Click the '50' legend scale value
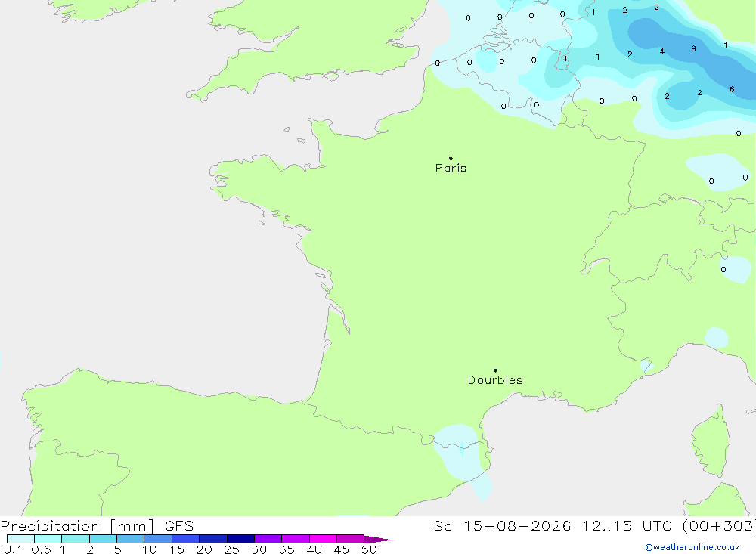Screen dimensions: 756x554 pyautogui.click(x=370, y=549)
